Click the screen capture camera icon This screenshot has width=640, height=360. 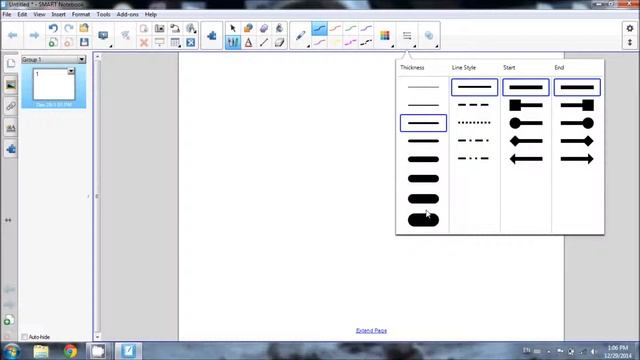coord(160,28)
